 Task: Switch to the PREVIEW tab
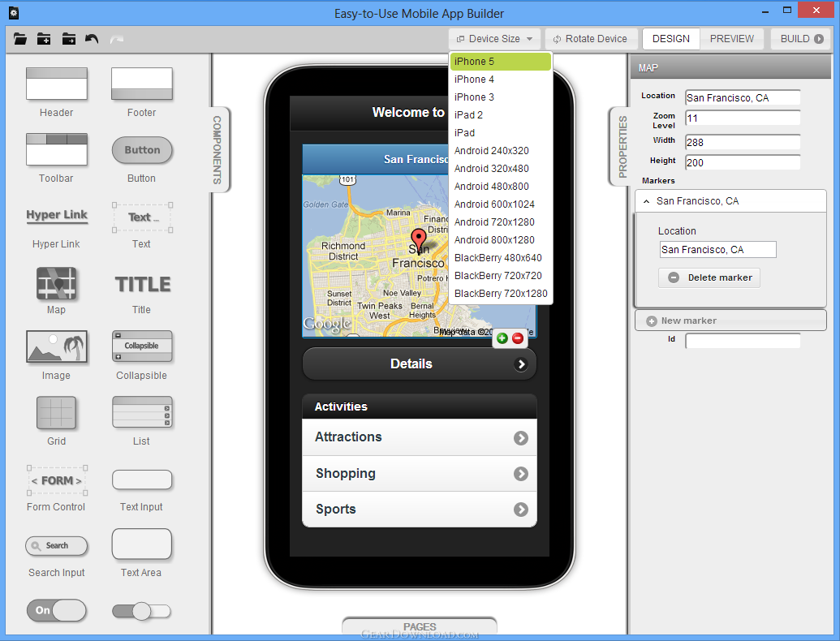click(x=731, y=39)
